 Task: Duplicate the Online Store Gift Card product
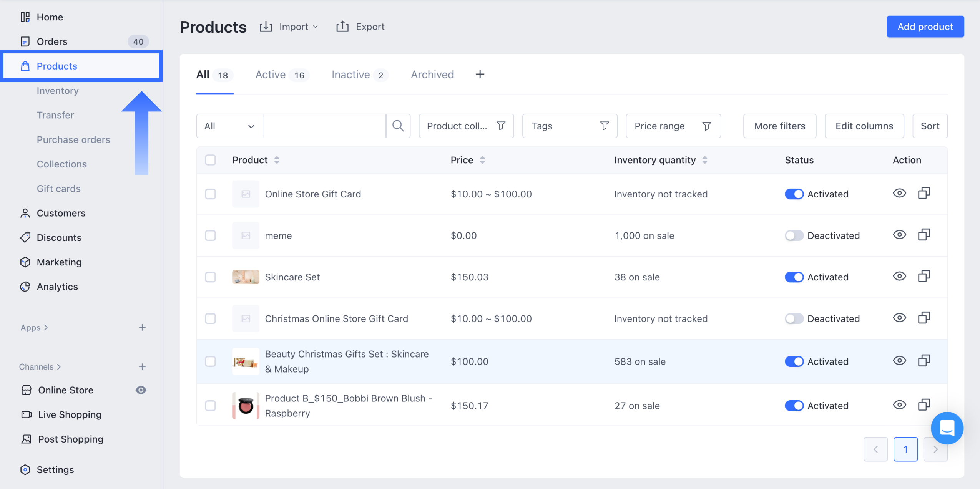(x=924, y=194)
